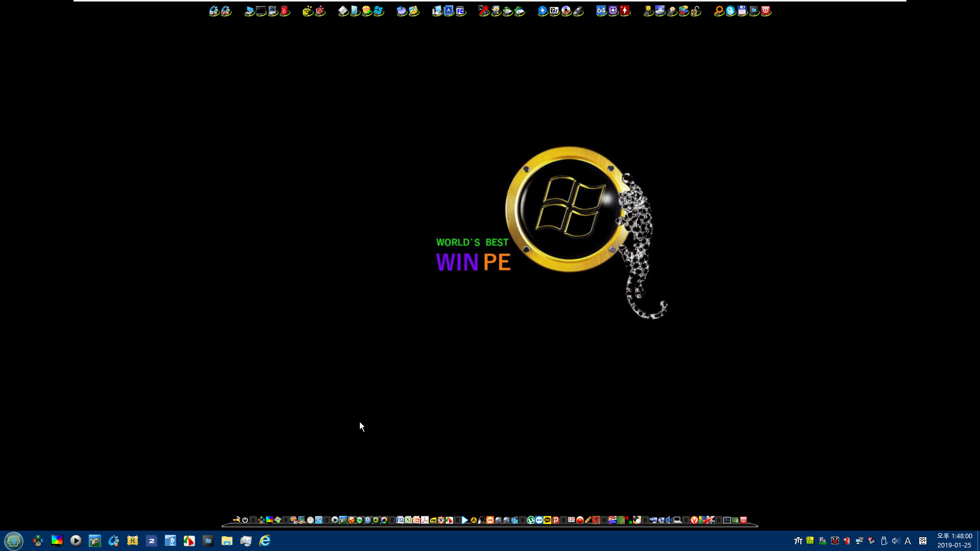This screenshot has width=980, height=551.
Task: Launch the green uTorrent icon in bottom dock
Action: pos(531,520)
